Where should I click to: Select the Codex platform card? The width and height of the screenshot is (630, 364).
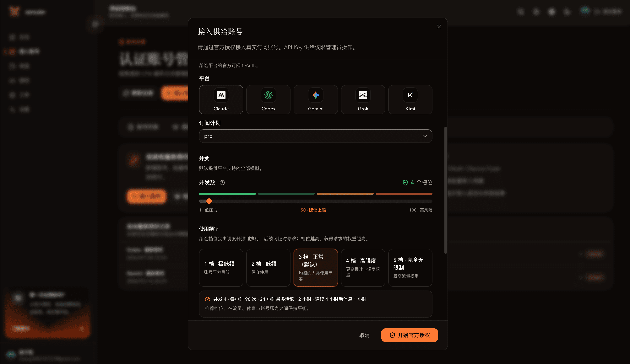point(268,100)
